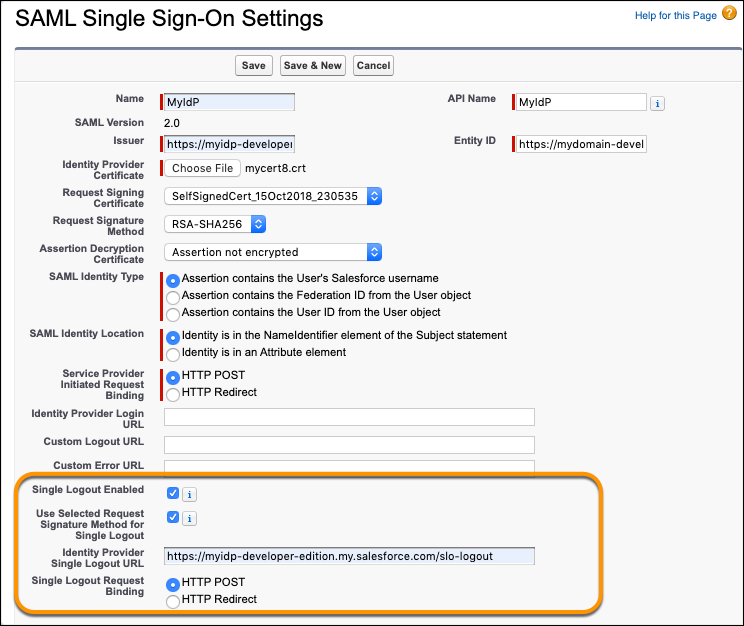Click the orange help question mark icon
744x626 pixels.
(729, 15)
